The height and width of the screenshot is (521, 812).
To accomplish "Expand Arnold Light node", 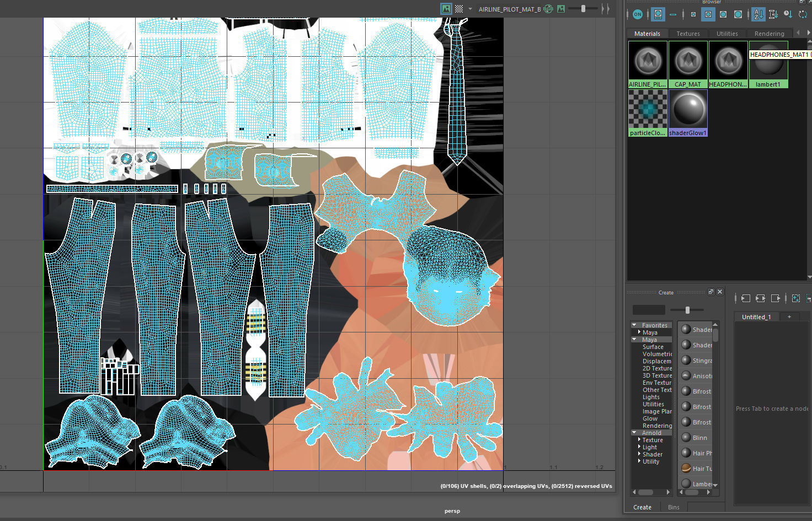I will [x=639, y=447].
